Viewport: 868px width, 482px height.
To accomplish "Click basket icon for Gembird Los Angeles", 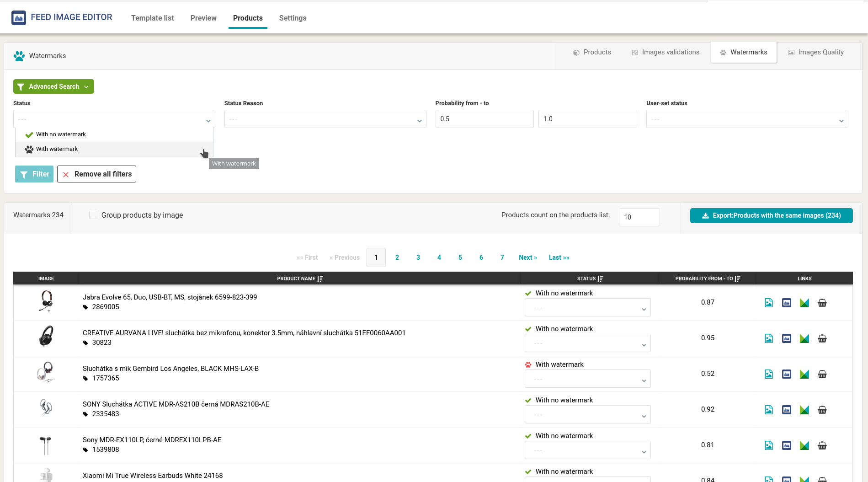I will [x=822, y=374].
